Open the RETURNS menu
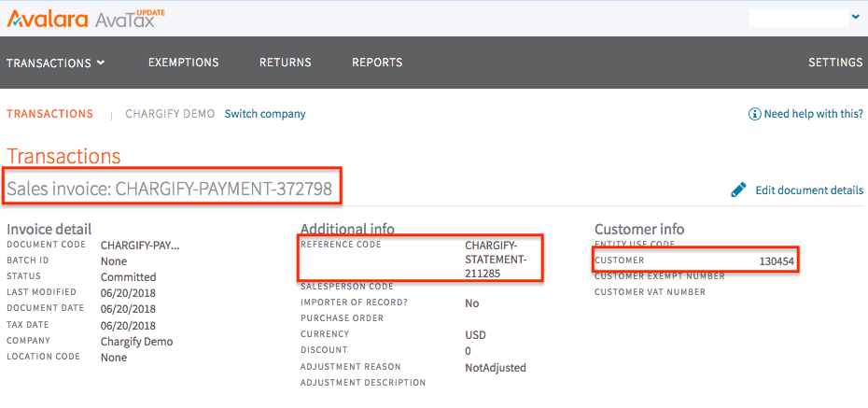The width and height of the screenshot is (868, 408). tap(286, 63)
